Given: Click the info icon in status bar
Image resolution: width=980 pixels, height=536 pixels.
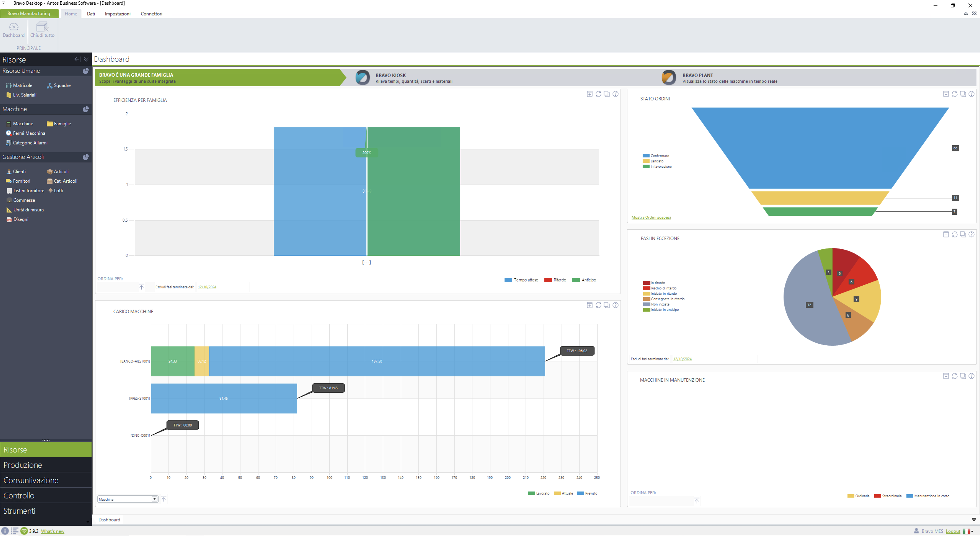Looking at the screenshot, I should [x=5, y=531].
